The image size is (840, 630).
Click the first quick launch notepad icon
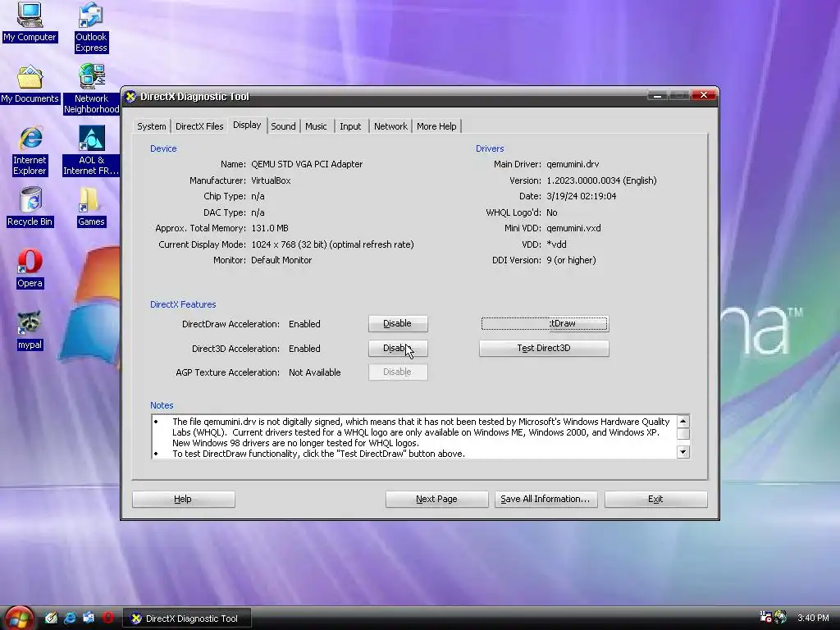pos(51,618)
